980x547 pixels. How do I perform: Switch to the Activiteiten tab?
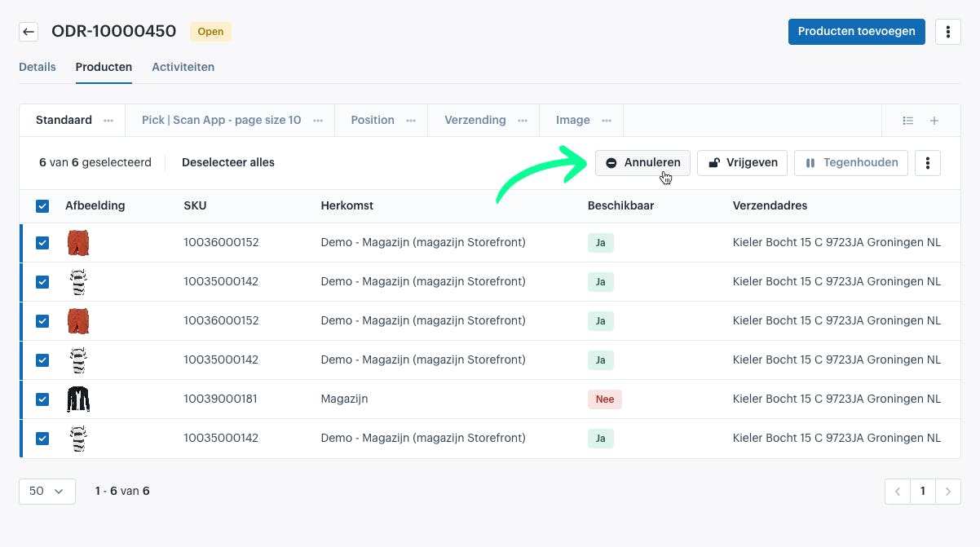[x=183, y=67]
